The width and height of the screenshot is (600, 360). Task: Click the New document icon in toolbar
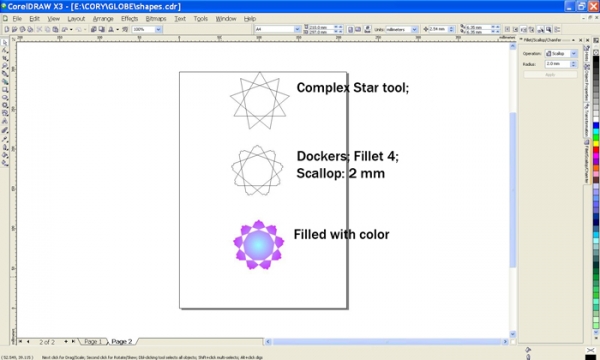7,29
